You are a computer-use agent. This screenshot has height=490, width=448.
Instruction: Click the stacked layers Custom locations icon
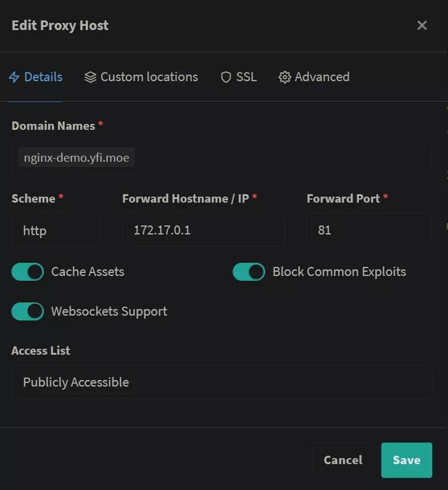(x=90, y=77)
